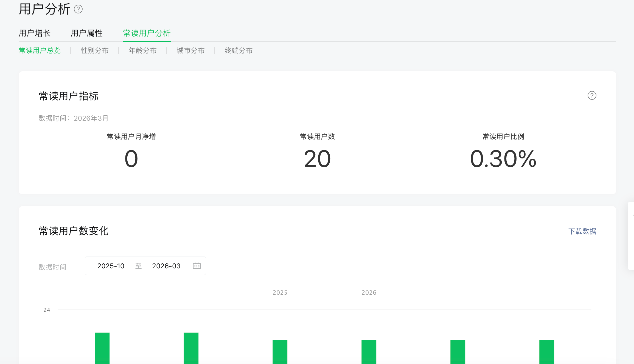Open 常读用户总览 sub-tab
Viewport: 634px width, 364px height.
click(40, 50)
